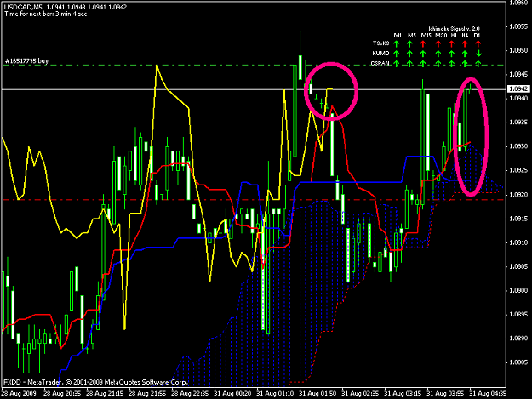532x399 pixels.
Task: Click the 28 Aug 21:55 time label
Action: [147, 394]
